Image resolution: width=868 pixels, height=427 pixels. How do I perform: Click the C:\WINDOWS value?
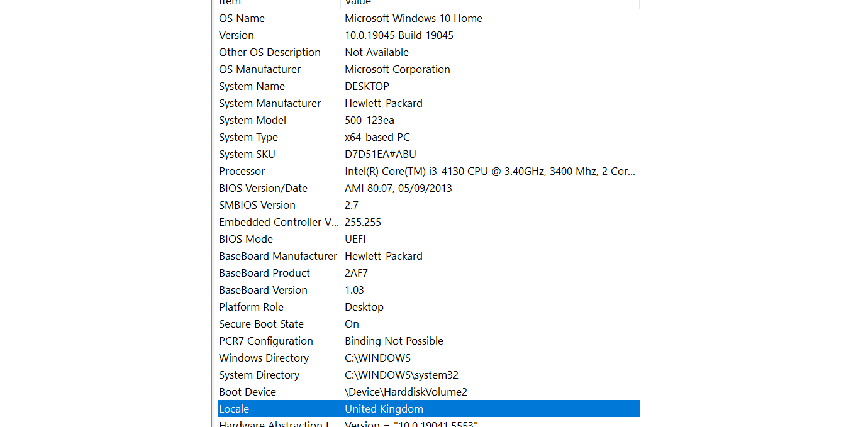point(377,358)
